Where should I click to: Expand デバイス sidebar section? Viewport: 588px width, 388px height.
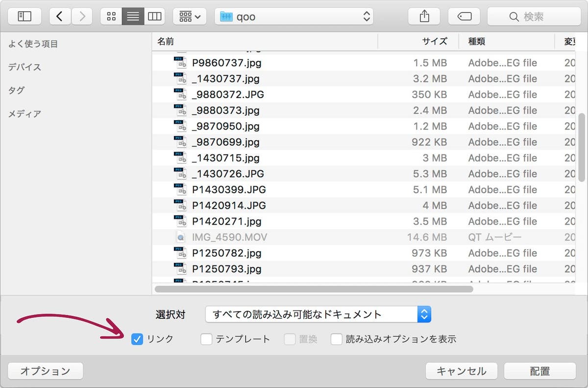pyautogui.click(x=24, y=67)
